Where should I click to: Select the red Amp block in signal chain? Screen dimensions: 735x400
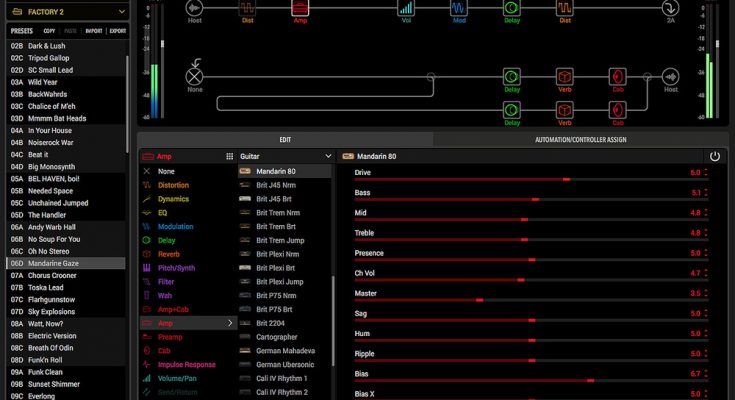[300, 9]
